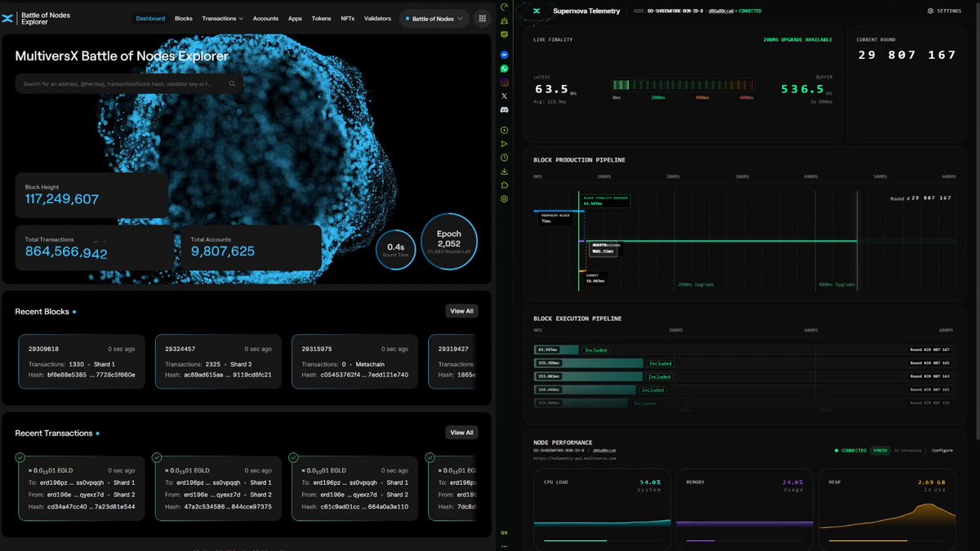
Task: Click the GX label at sidebar bottom
Action: (x=505, y=533)
